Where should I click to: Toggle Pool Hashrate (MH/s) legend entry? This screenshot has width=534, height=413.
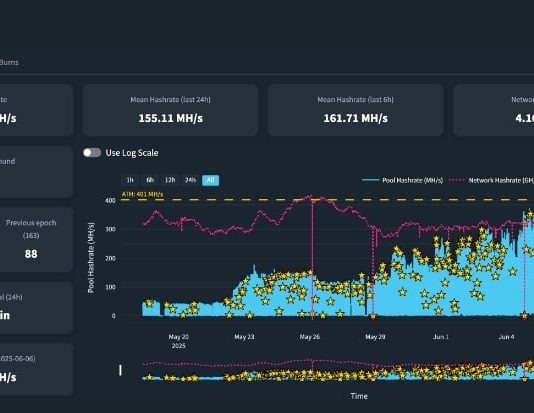[x=403, y=180]
